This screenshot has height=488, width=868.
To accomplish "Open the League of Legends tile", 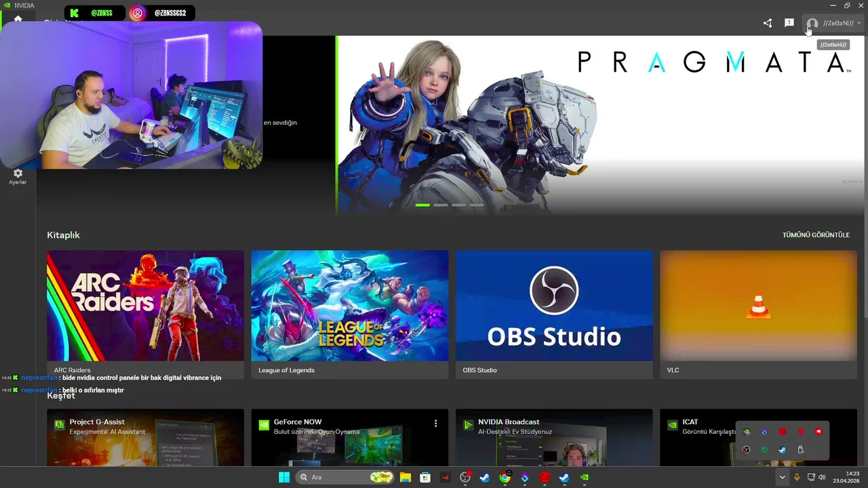I will pyautogui.click(x=350, y=314).
